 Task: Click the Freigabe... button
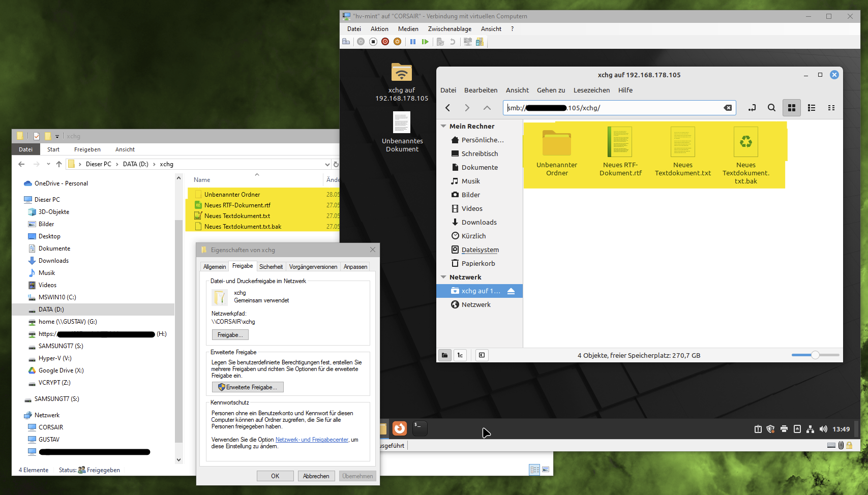tap(230, 335)
